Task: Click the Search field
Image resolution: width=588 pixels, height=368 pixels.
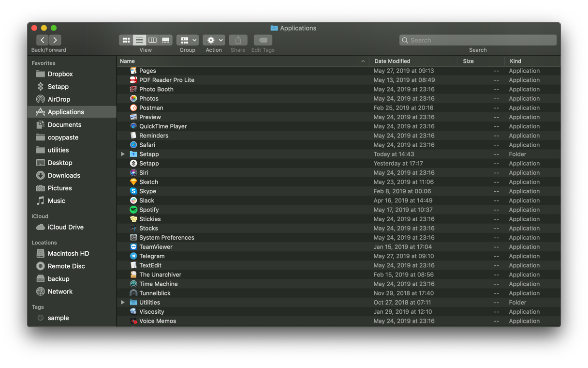Action: [x=478, y=40]
